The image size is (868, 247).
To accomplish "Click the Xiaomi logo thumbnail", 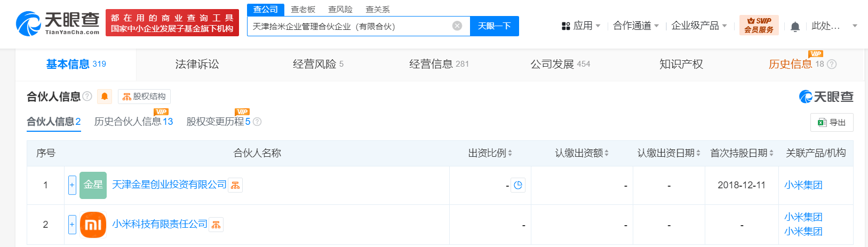I will (93, 225).
